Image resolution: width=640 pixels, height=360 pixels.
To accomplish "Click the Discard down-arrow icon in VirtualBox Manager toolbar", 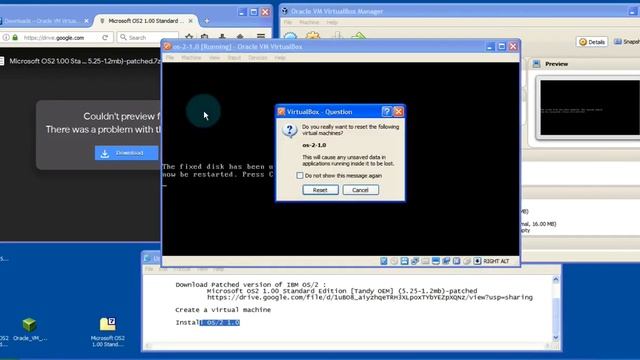I will [x=337, y=36].
